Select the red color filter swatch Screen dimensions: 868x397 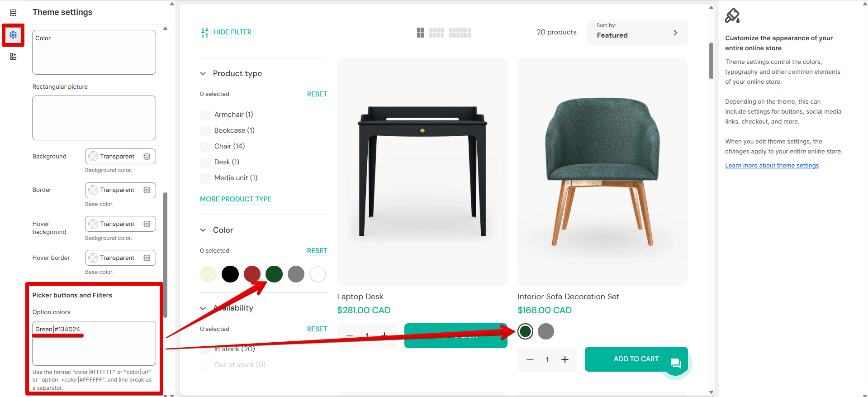tap(252, 274)
